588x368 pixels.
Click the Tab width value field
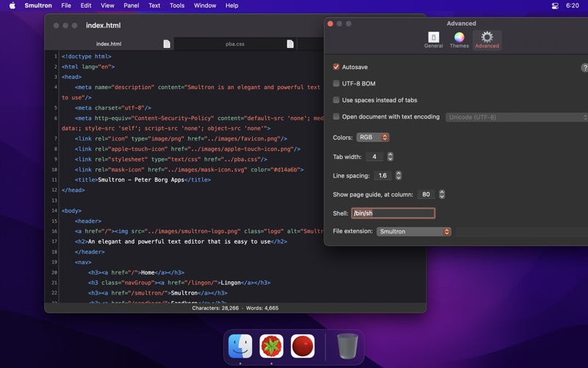point(374,157)
